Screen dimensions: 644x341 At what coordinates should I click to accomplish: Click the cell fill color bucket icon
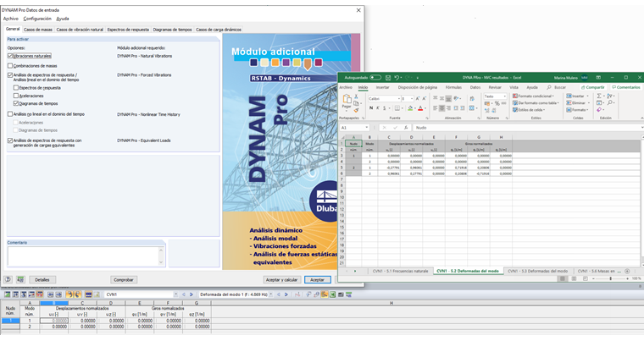(x=410, y=108)
